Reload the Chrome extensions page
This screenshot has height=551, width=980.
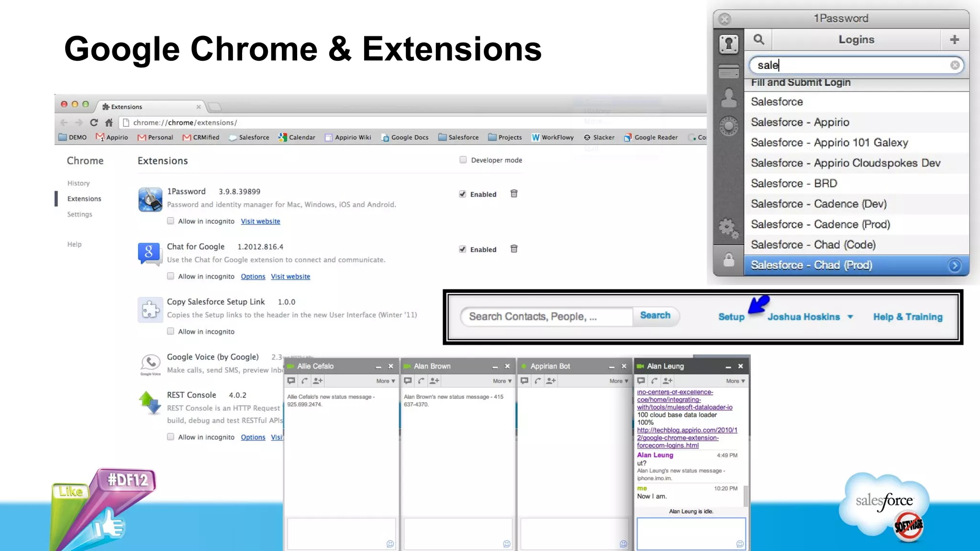click(x=94, y=122)
